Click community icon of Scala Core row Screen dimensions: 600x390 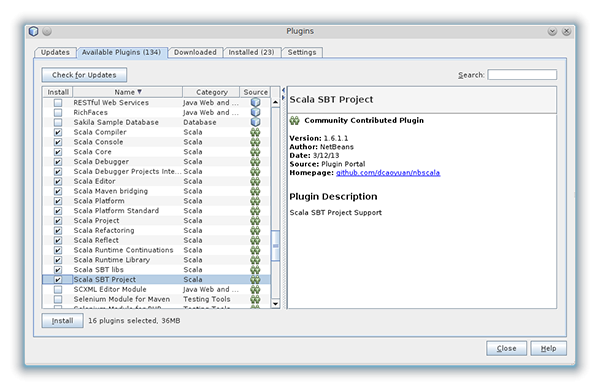pos(255,152)
